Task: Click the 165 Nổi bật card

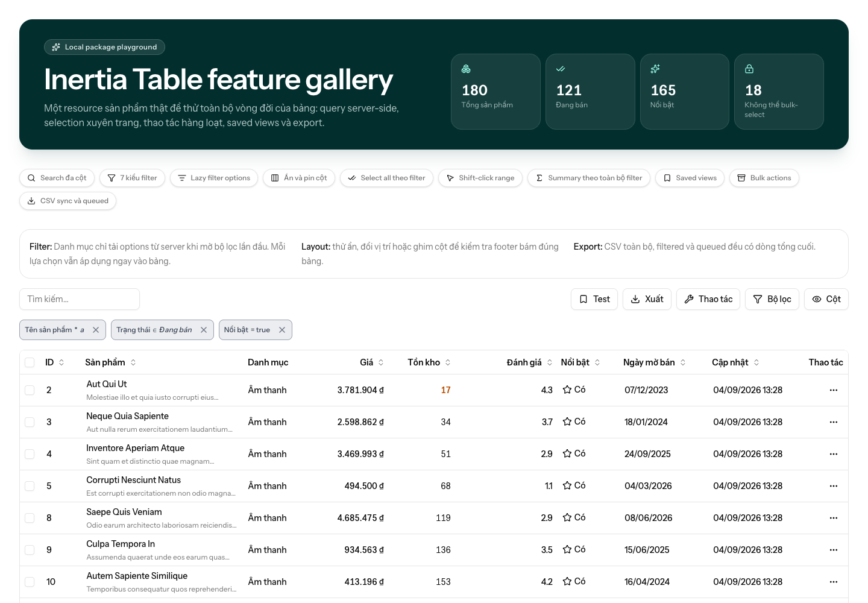Action: (685, 92)
